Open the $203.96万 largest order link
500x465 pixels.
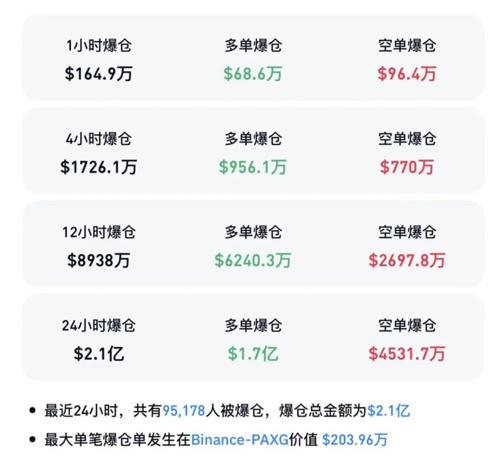coord(355,440)
